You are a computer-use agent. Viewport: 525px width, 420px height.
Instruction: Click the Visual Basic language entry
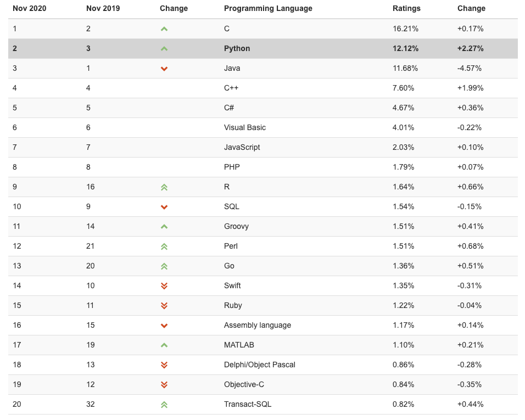[245, 127]
